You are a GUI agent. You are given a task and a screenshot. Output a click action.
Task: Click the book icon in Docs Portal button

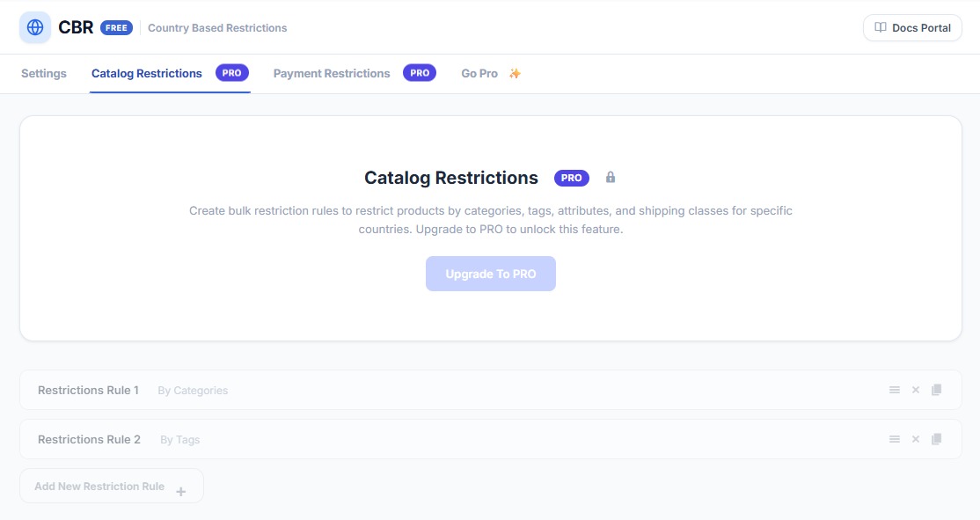pyautogui.click(x=880, y=27)
